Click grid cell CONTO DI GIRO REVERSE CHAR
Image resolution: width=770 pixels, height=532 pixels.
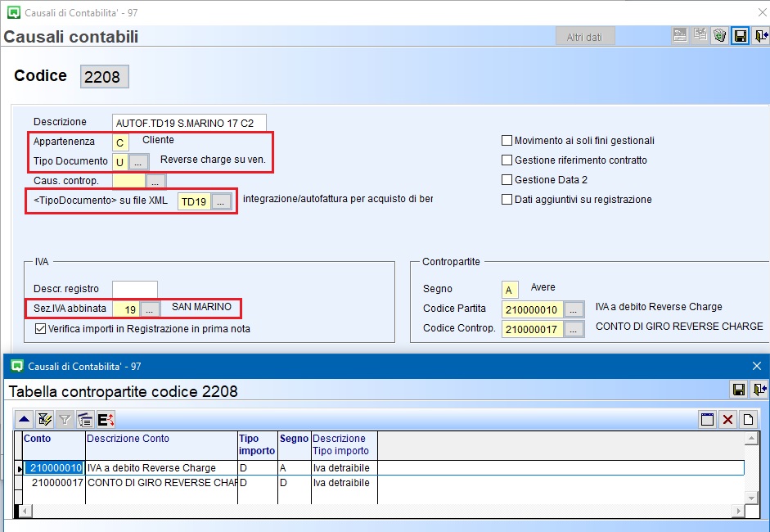point(161,482)
